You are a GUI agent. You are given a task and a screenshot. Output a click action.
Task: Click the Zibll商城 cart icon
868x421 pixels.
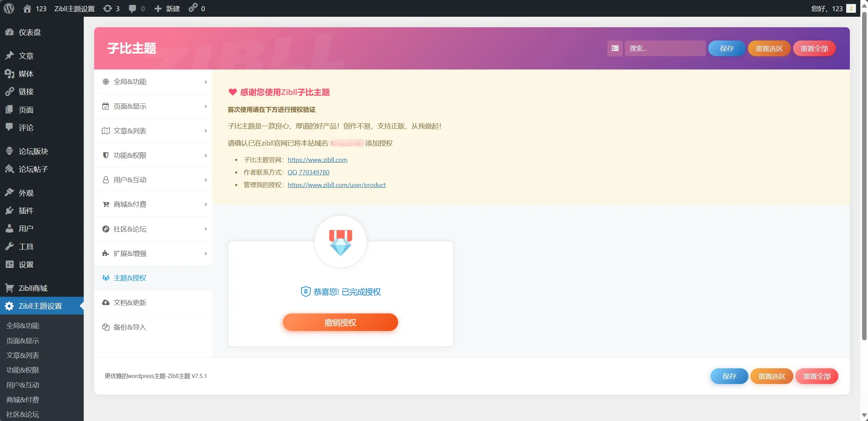point(9,288)
